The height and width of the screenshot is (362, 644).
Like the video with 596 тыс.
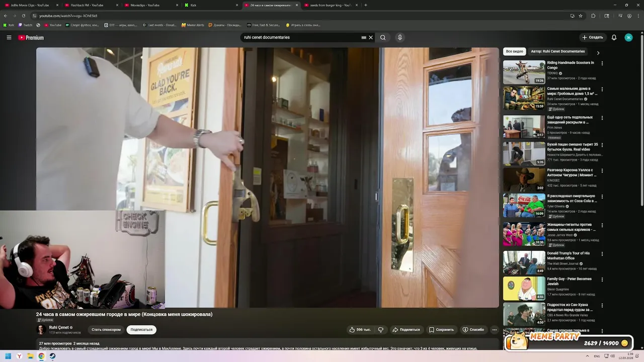pos(360,330)
